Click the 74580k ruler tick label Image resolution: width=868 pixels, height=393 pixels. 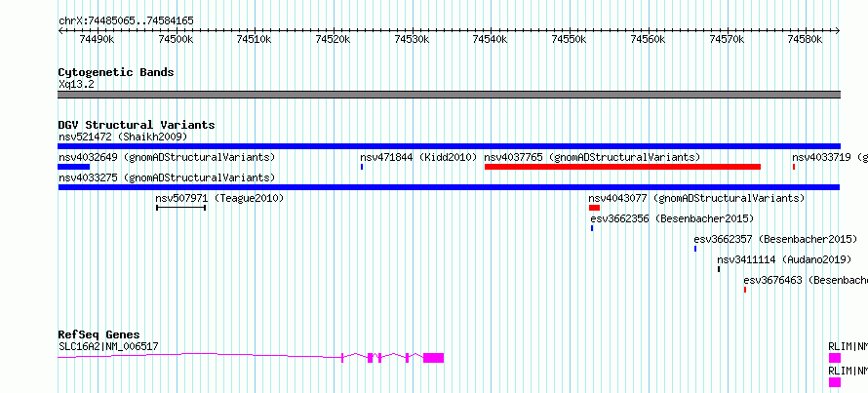tap(806, 39)
